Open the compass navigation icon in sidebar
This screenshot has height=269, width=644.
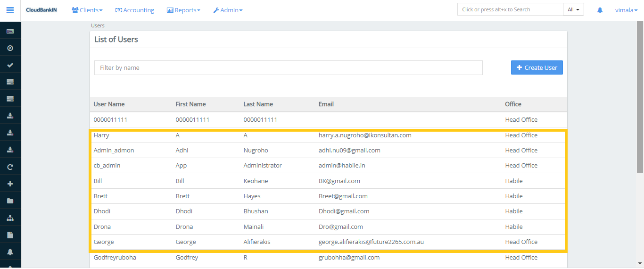point(10,48)
